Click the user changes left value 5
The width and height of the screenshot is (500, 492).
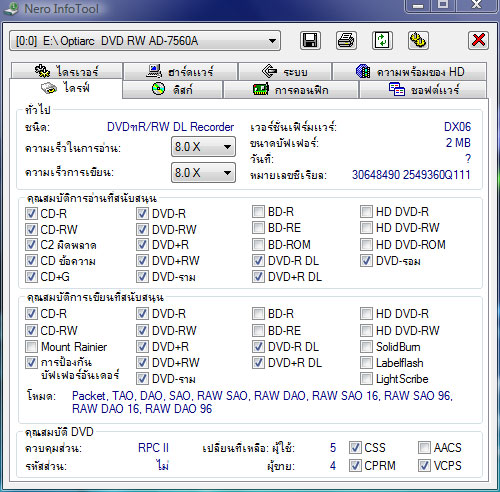click(x=333, y=448)
